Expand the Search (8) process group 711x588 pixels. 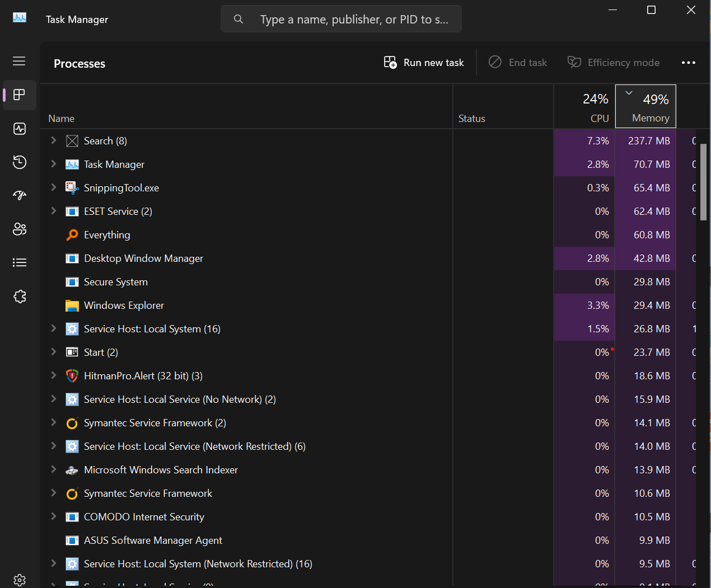coord(54,140)
